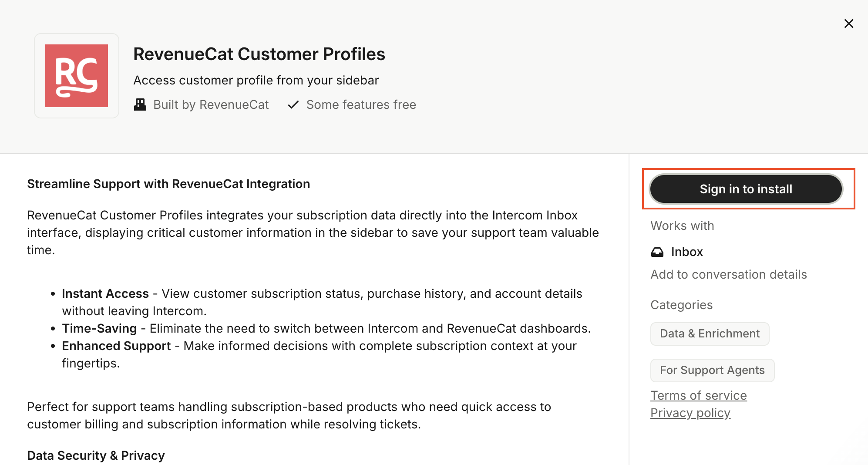The image size is (868, 465).
Task: Click the RevenueCat RC logo thumbnail
Action: pyautogui.click(x=77, y=76)
